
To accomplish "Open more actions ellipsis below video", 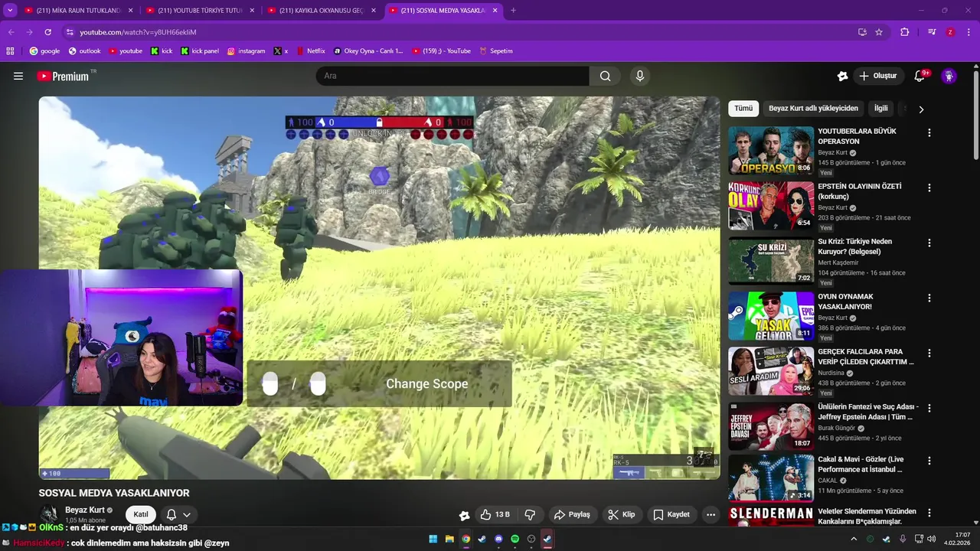I will coord(710,514).
